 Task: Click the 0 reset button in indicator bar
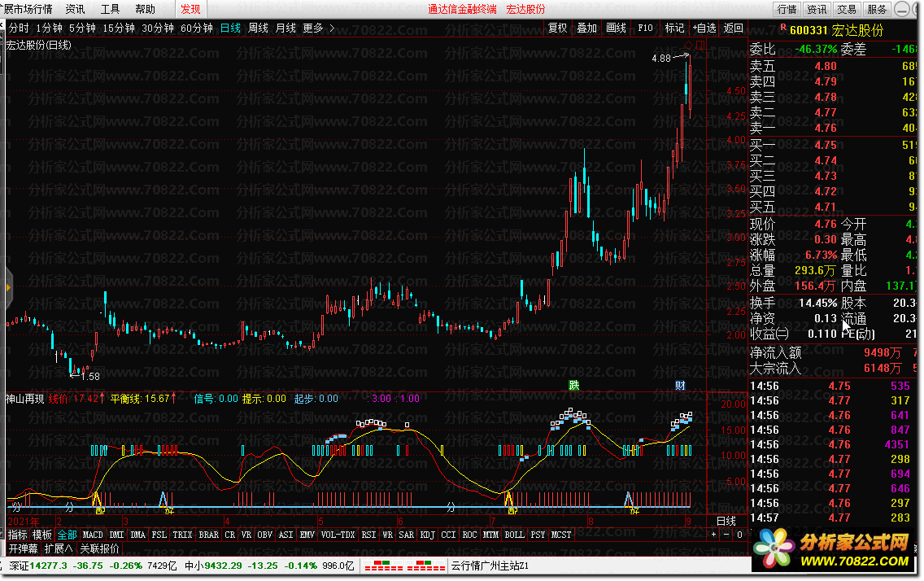[x=739, y=535]
